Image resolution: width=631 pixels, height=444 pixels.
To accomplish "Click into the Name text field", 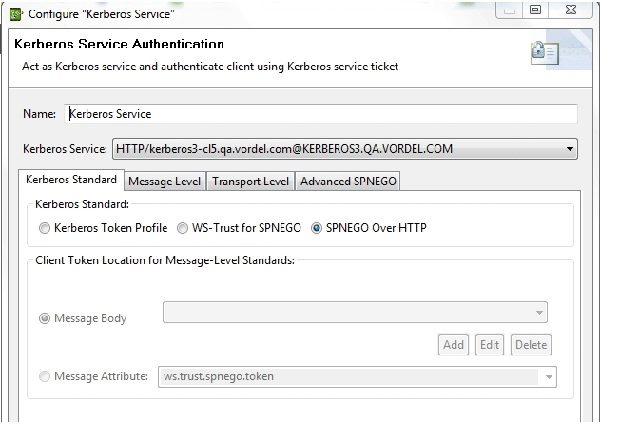I will 321,114.
